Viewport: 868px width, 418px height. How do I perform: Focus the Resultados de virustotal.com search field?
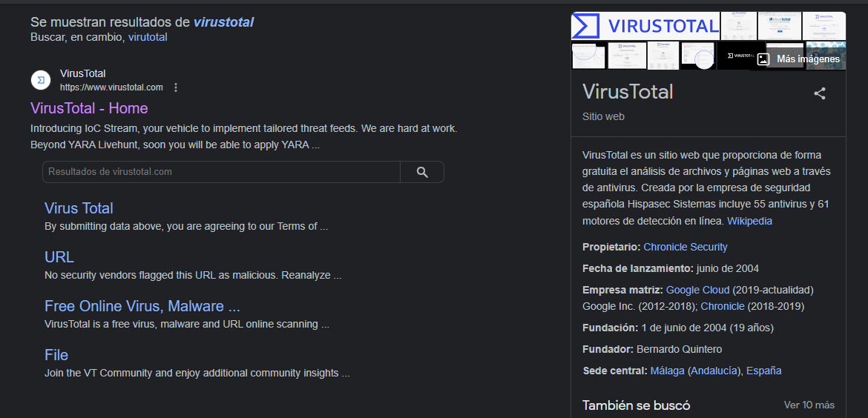(221, 172)
